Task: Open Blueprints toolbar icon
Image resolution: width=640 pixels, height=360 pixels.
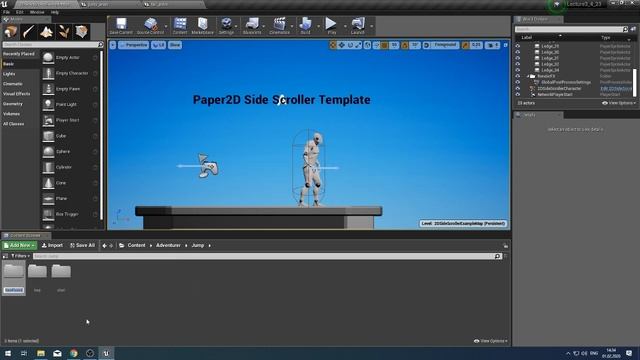Action: tap(252, 26)
